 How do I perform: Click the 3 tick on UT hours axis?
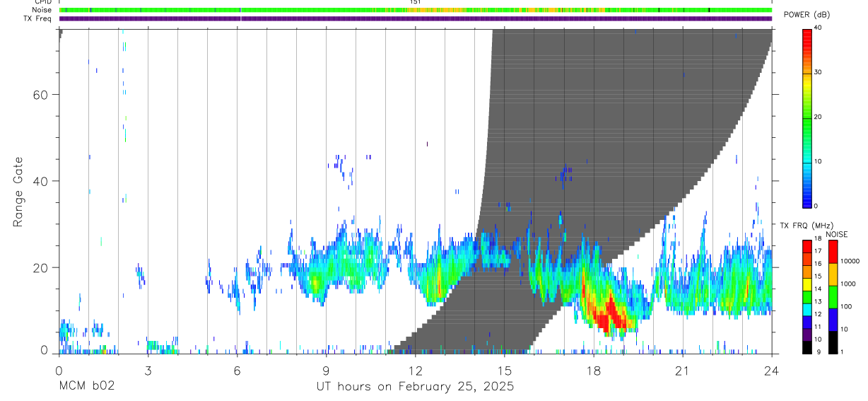tap(148, 371)
